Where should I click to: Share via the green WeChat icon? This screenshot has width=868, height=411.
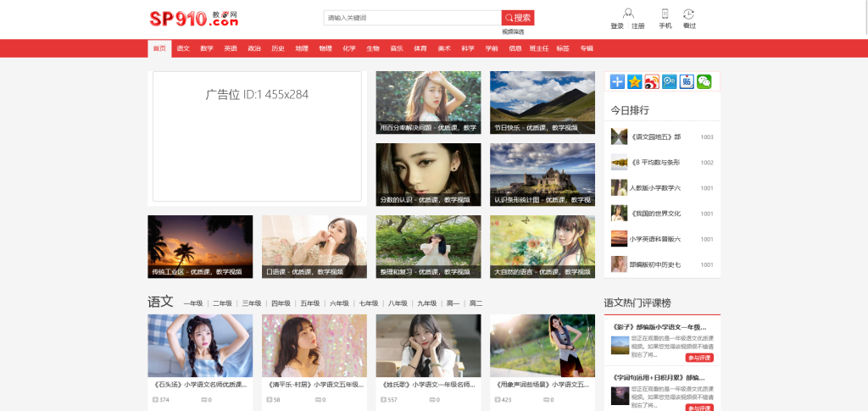pyautogui.click(x=704, y=81)
